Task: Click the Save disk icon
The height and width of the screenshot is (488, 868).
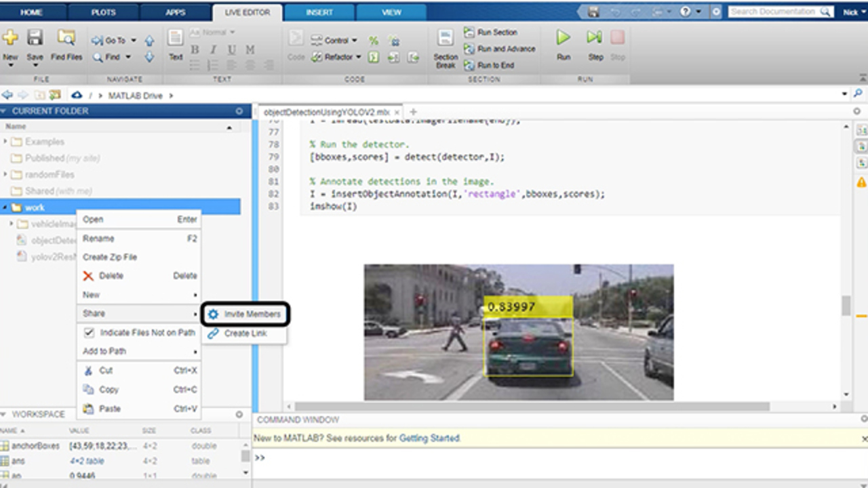Action: 35,39
